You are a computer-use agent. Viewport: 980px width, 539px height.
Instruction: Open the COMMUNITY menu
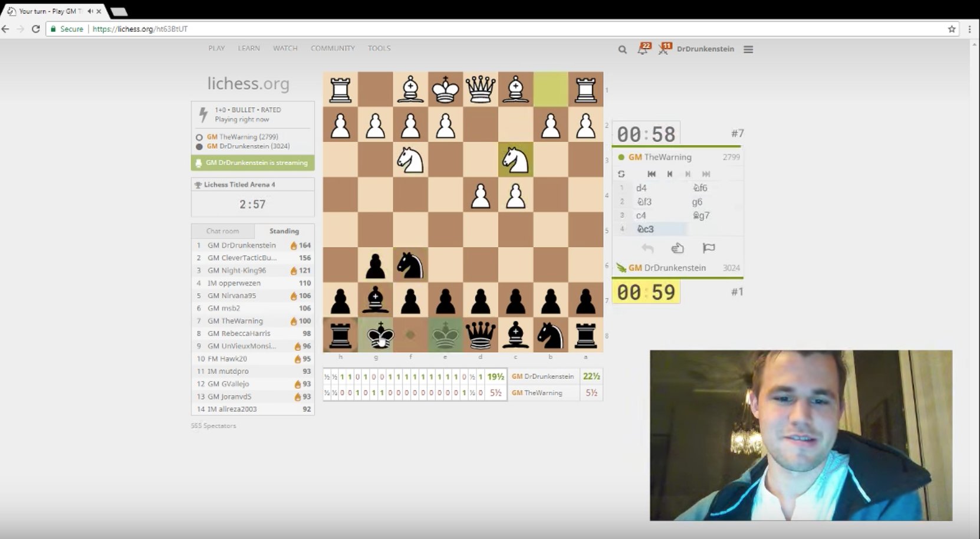pos(333,48)
